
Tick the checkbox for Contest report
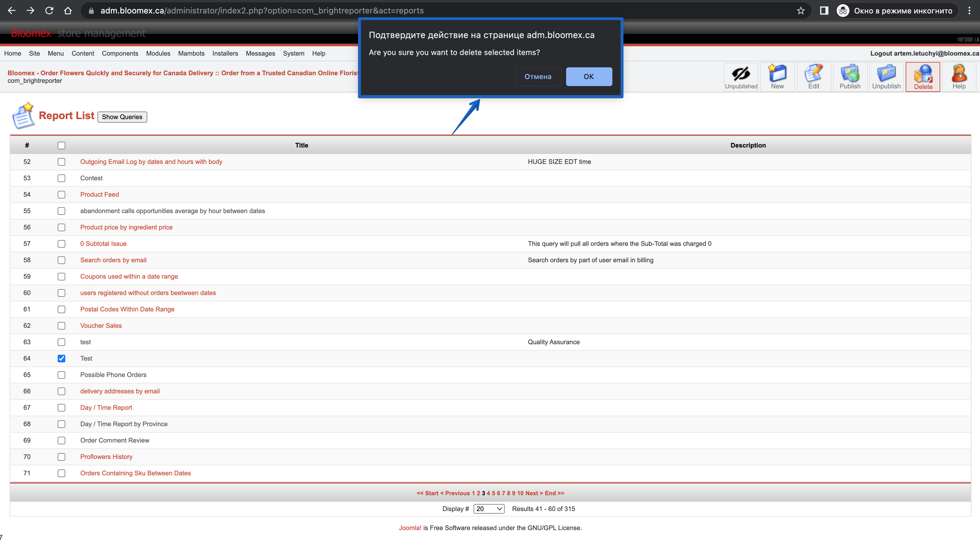tap(61, 178)
